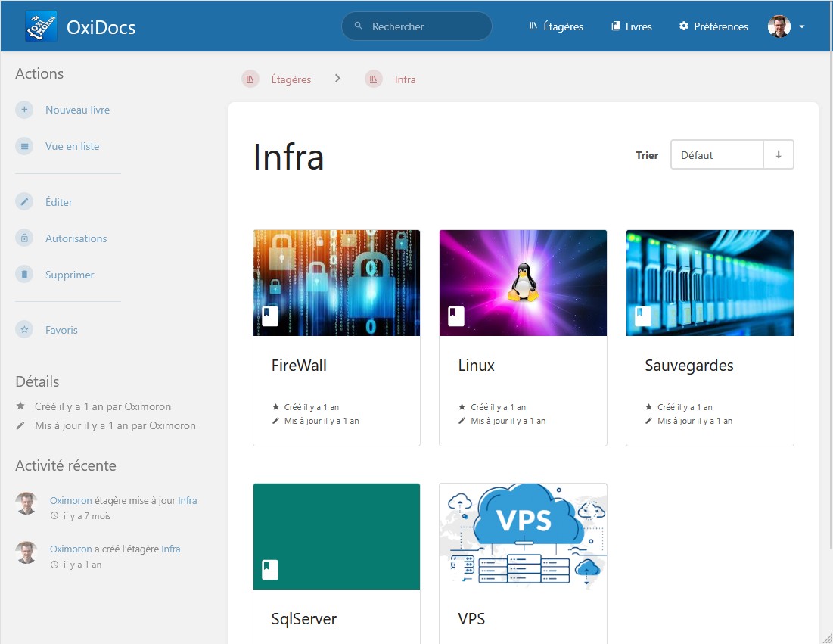
Task: Click the list view icon beside Vue en liste
Action: pyautogui.click(x=24, y=146)
